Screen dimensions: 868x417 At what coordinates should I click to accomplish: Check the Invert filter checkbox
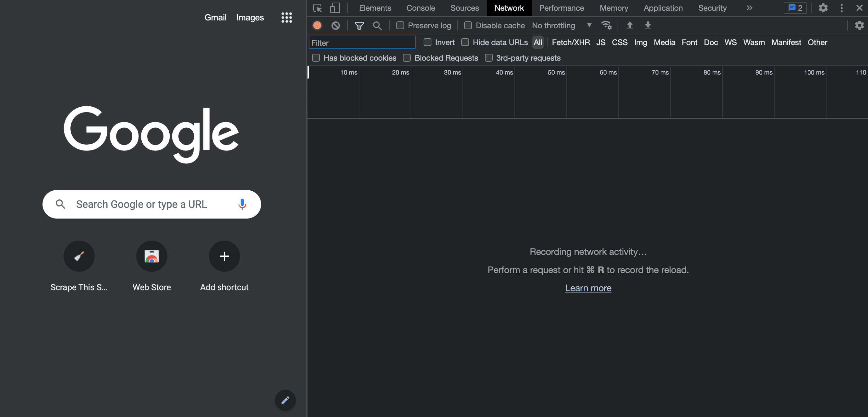click(x=427, y=42)
